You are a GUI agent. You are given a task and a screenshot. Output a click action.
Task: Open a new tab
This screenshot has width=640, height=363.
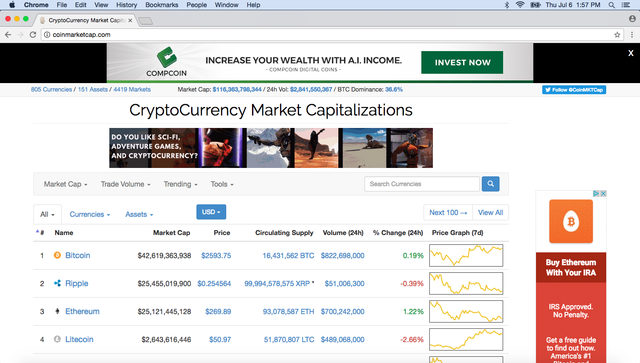pos(145,20)
